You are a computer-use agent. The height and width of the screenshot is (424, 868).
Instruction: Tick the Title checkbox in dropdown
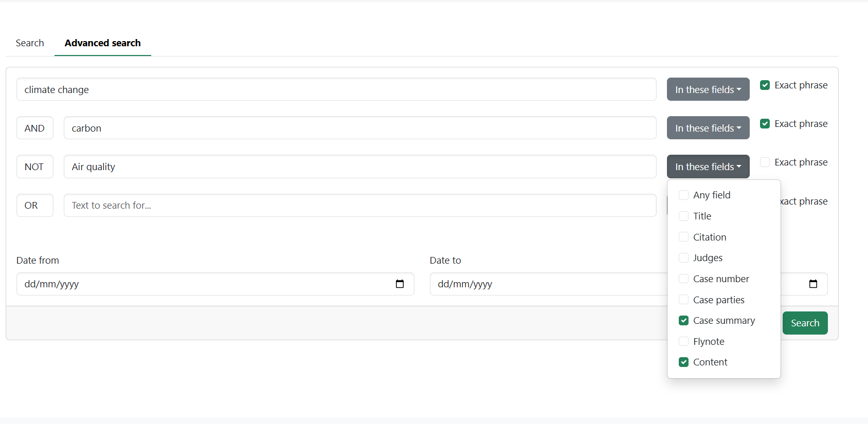pyautogui.click(x=683, y=216)
